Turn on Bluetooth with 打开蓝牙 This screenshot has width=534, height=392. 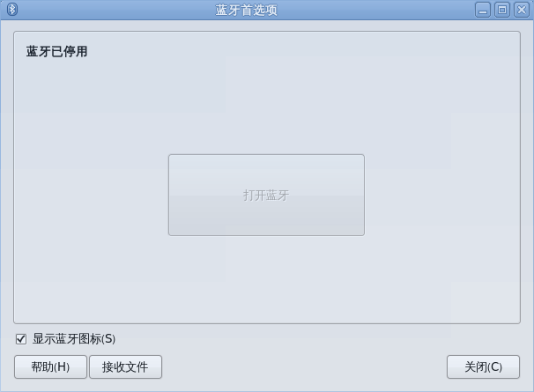[x=266, y=195]
